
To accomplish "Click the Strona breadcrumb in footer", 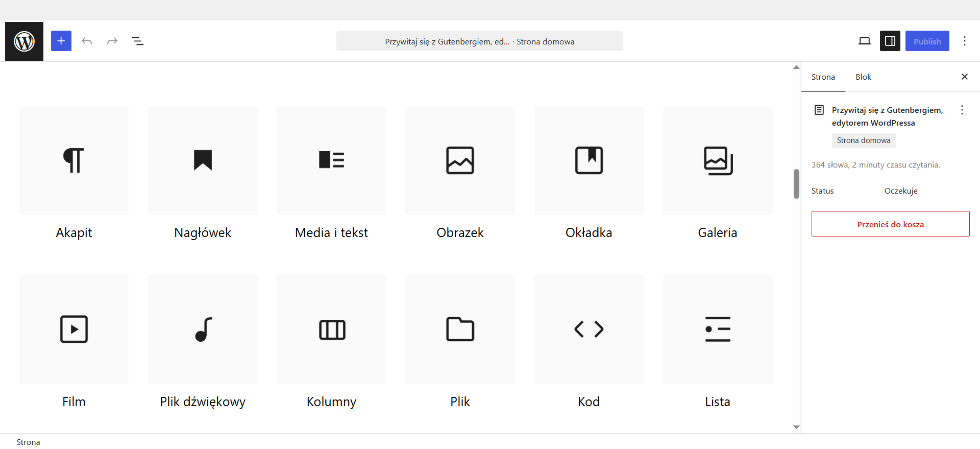I will tap(28, 442).
